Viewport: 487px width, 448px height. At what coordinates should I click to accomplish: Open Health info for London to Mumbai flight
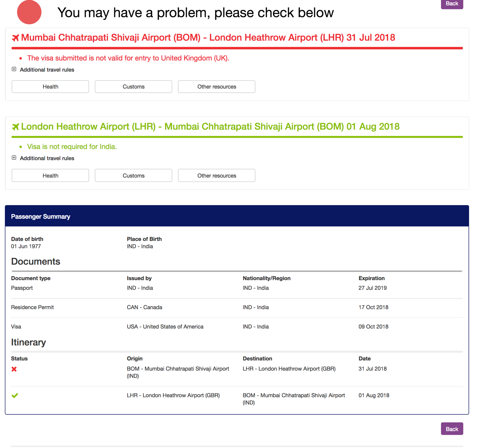(x=50, y=176)
